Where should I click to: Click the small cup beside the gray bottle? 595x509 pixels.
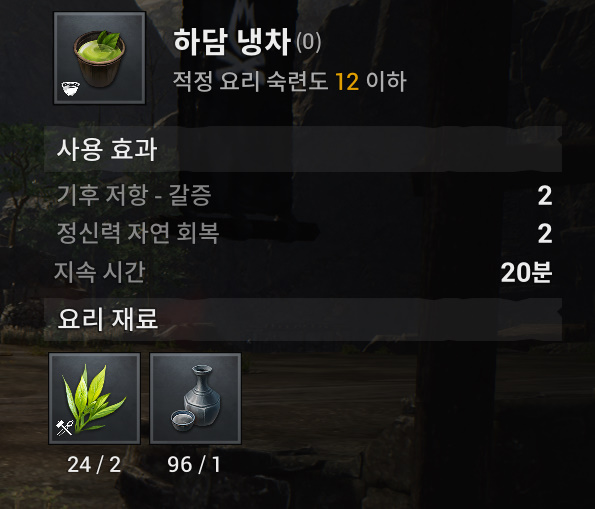click(x=183, y=420)
